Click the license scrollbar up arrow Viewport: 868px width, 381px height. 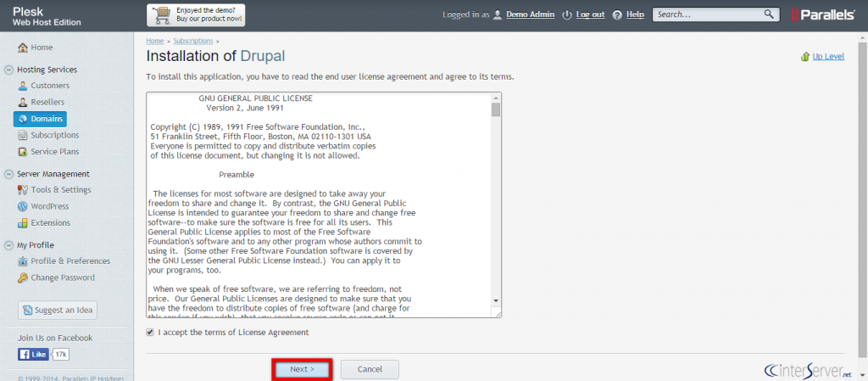coord(495,98)
